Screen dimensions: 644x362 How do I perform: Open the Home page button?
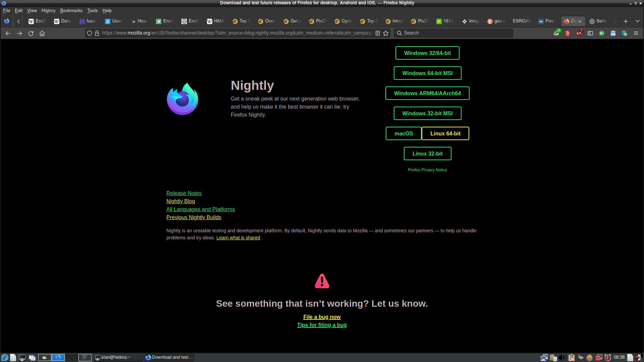[x=42, y=33]
